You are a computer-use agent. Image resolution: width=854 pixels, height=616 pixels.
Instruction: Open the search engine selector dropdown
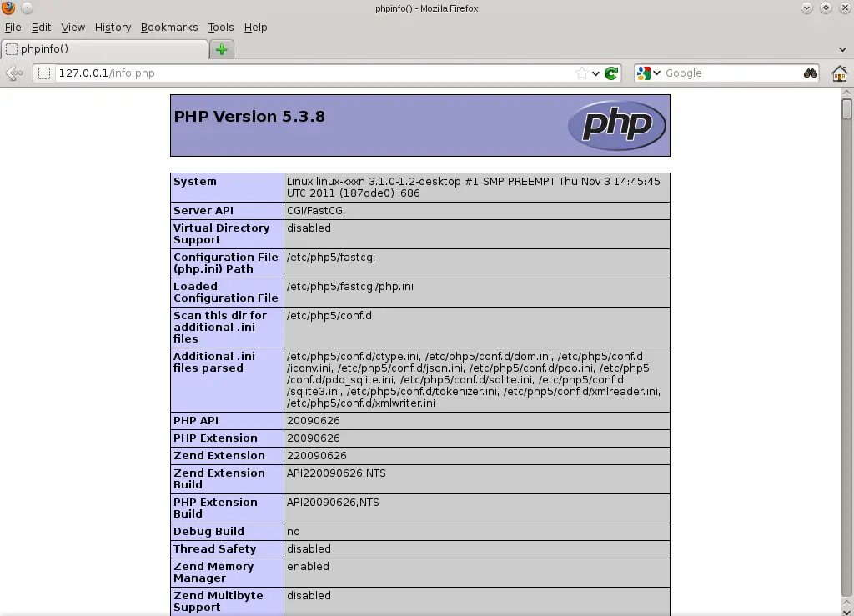(x=657, y=73)
